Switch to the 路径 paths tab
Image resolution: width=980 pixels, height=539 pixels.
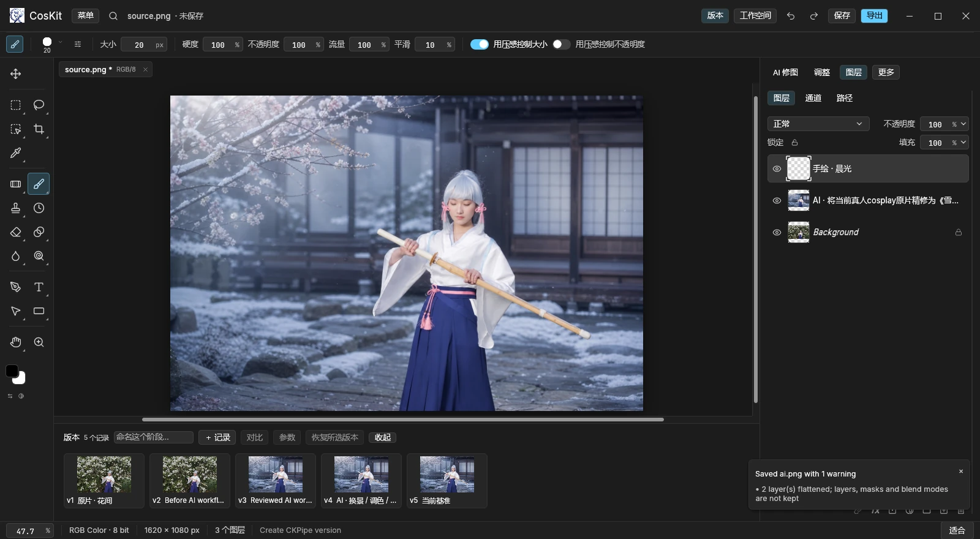(x=845, y=98)
